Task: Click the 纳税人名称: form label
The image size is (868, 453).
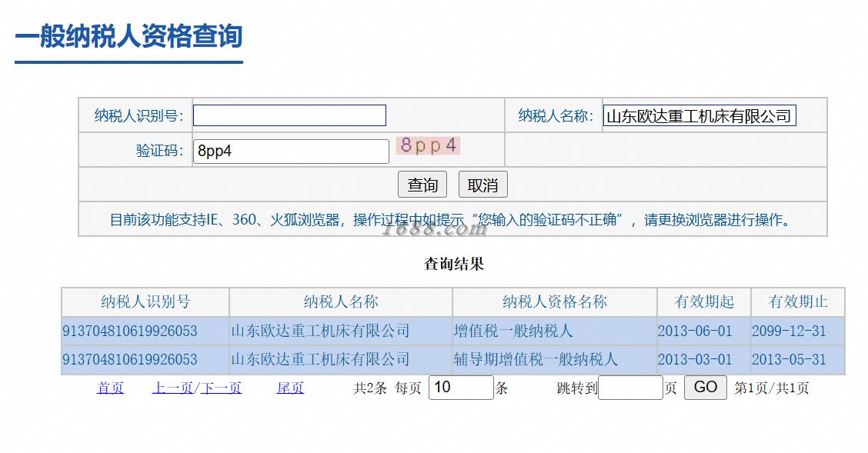Action: (556, 115)
